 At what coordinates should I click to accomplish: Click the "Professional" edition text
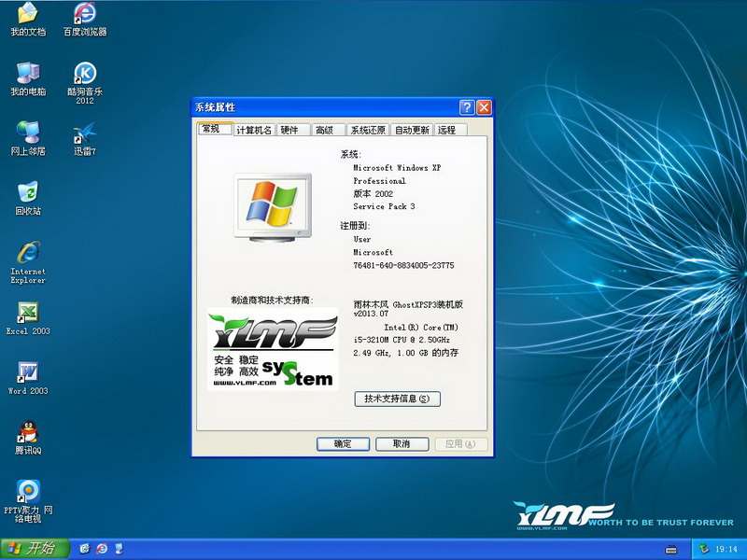pyautogui.click(x=379, y=181)
